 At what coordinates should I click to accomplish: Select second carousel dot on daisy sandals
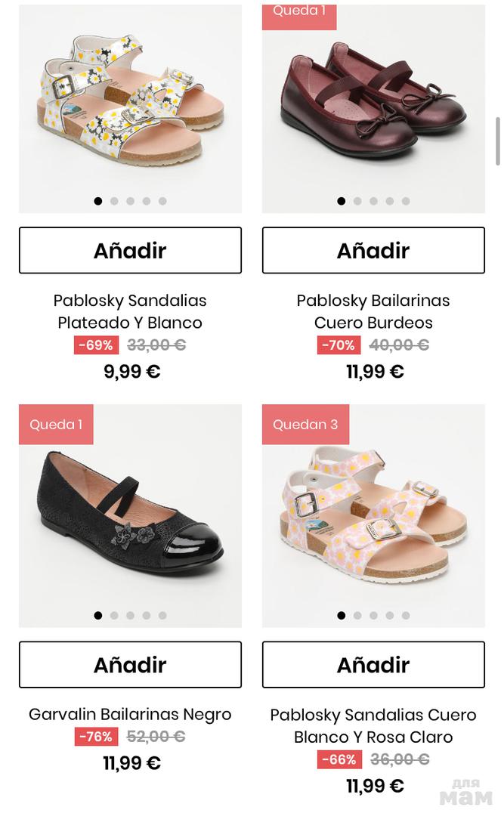pos(114,201)
